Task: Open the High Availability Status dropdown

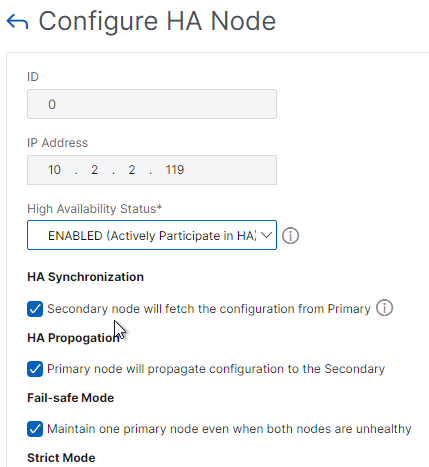Action: click(152, 235)
